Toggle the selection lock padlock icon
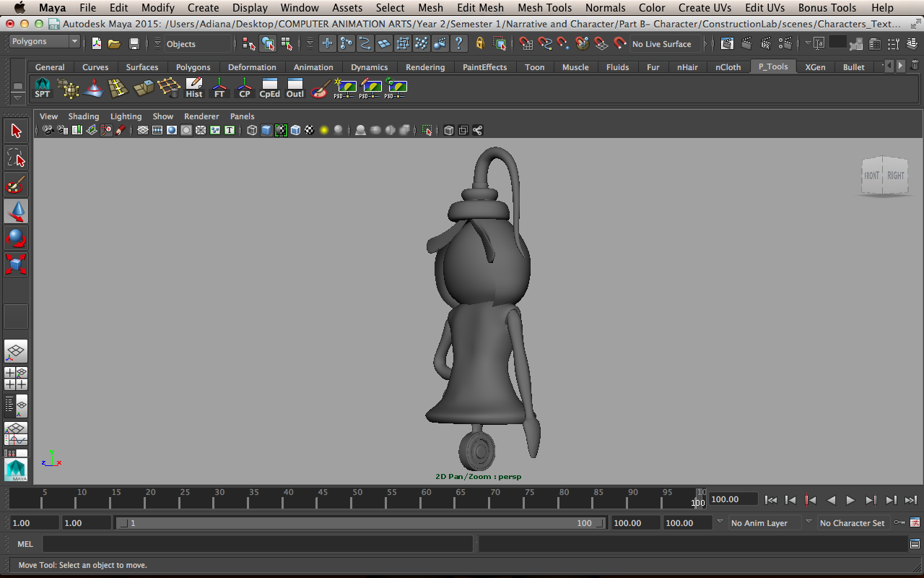Screen dimensions: 924x578 tap(480, 44)
